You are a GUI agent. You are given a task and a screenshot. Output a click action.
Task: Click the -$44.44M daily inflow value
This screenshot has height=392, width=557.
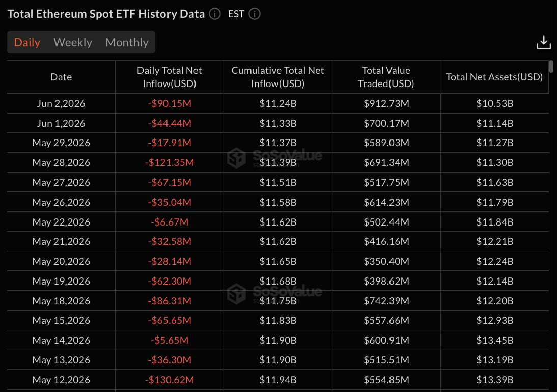click(x=170, y=123)
